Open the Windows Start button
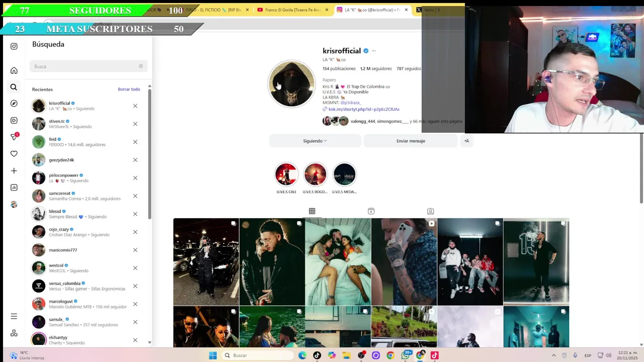The width and height of the screenshot is (644, 362). 213,355
